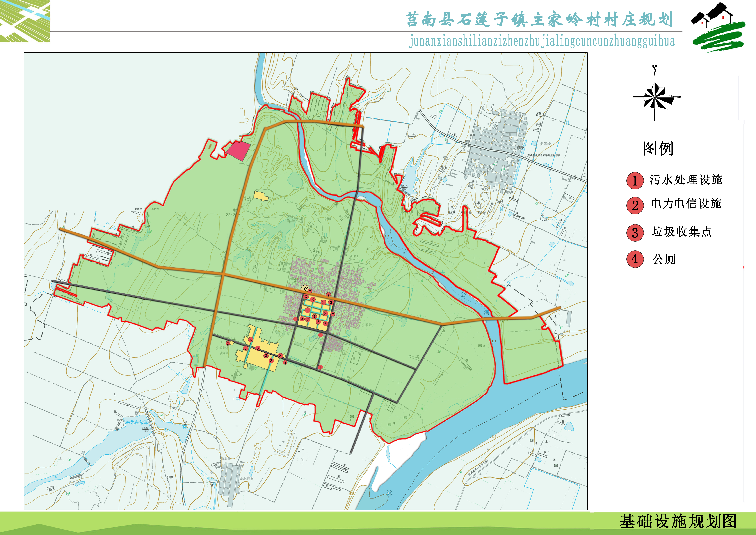Screen dimensions: 756x535
Task: Click legend icon 2 for 电力电信设施
Action: tap(635, 206)
